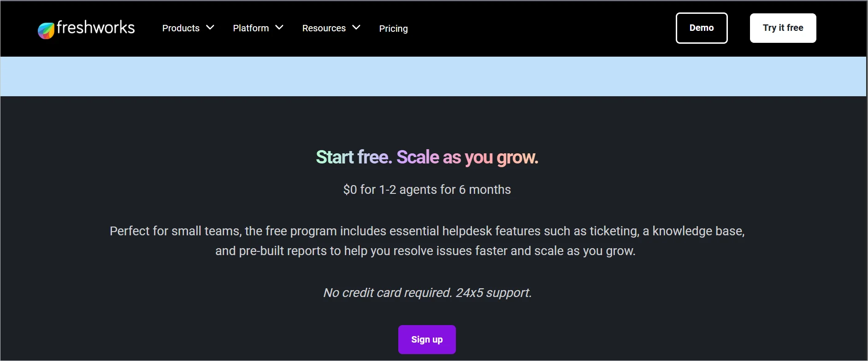Click the Resources dropdown chevron
The width and height of the screenshot is (868, 361).
pos(356,28)
